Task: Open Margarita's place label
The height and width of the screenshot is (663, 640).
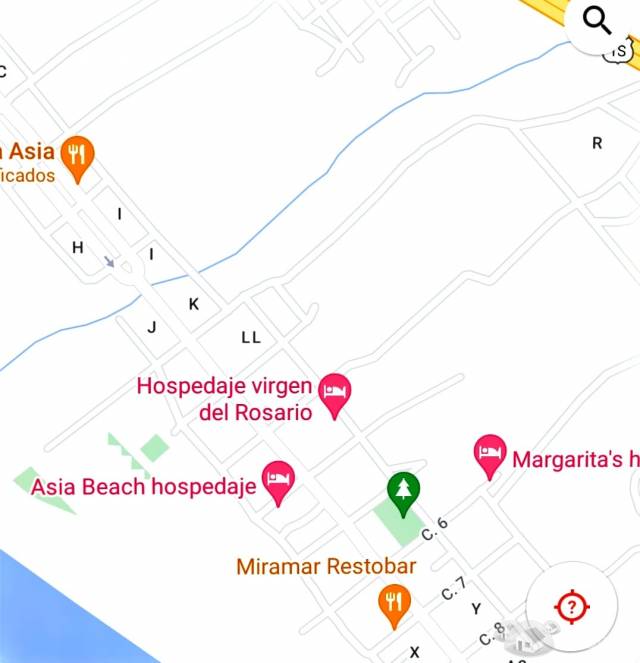Action: [x=575, y=460]
